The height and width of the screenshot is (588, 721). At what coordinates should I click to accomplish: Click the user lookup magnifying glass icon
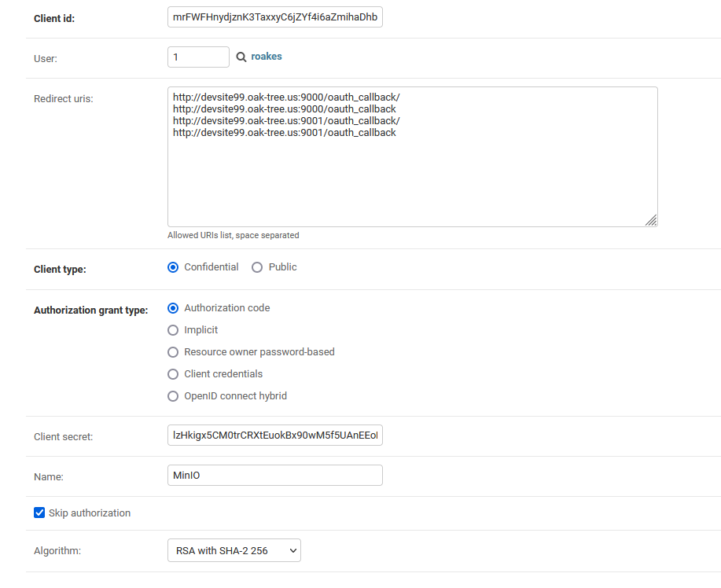click(x=241, y=56)
